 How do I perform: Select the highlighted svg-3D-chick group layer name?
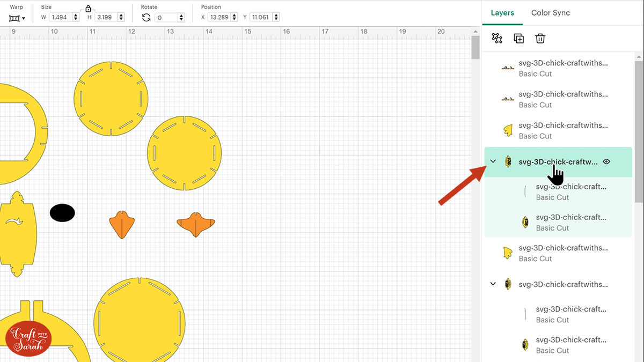click(558, 161)
